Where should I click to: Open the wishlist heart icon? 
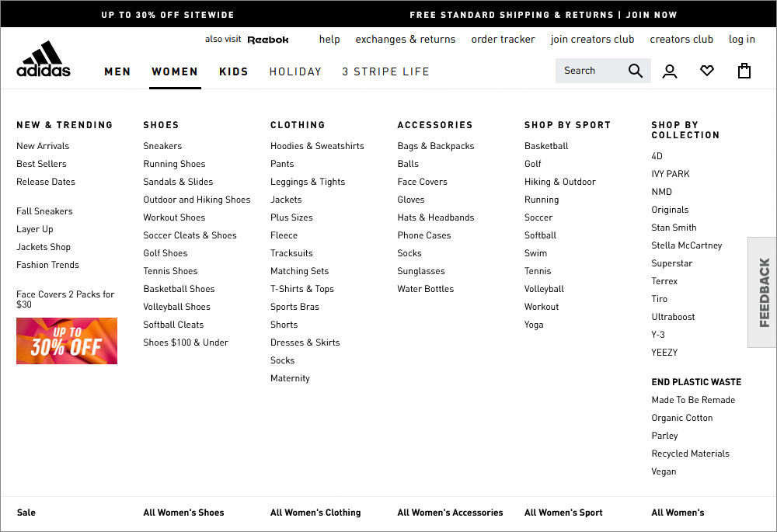pyautogui.click(x=707, y=71)
